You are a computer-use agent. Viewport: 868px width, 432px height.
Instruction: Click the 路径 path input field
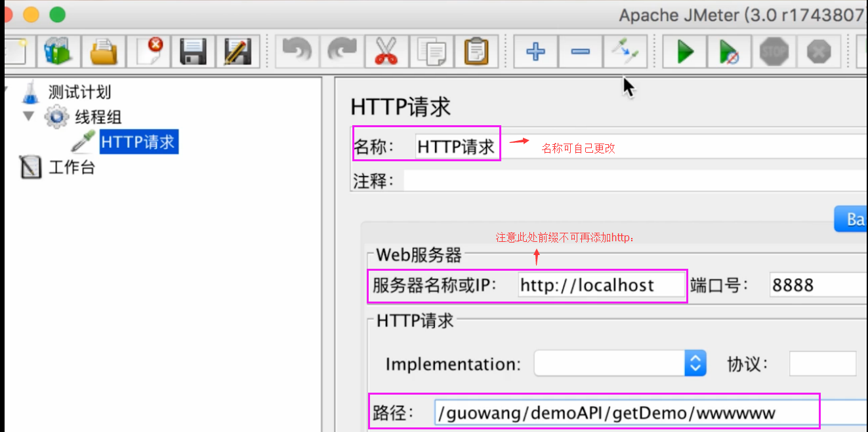pyautogui.click(x=651, y=413)
